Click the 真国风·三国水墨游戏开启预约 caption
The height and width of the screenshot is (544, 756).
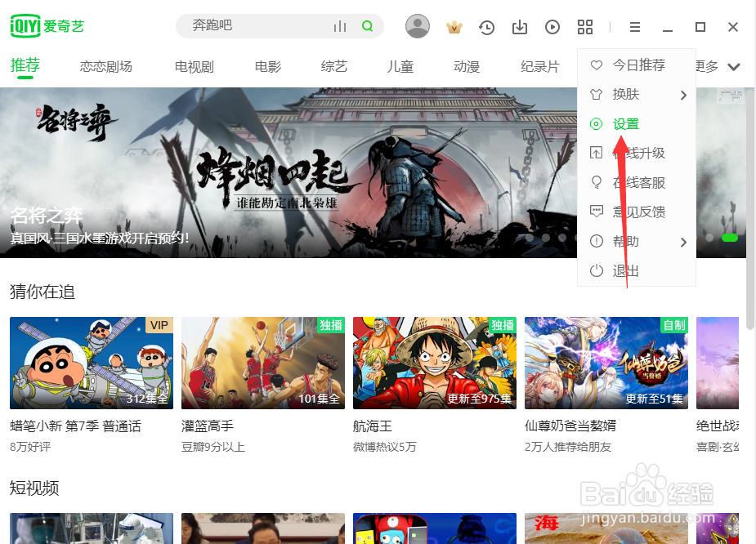(x=100, y=238)
